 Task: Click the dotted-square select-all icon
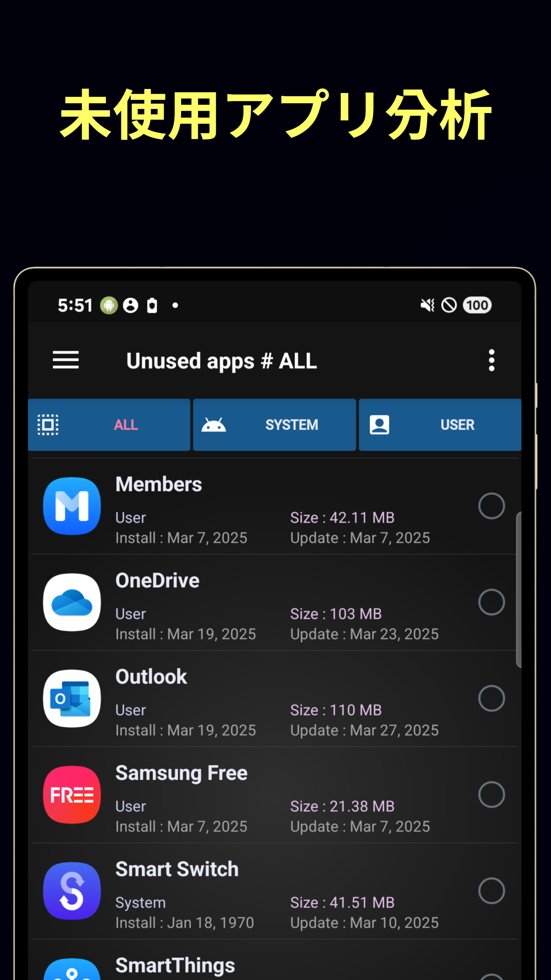48,425
